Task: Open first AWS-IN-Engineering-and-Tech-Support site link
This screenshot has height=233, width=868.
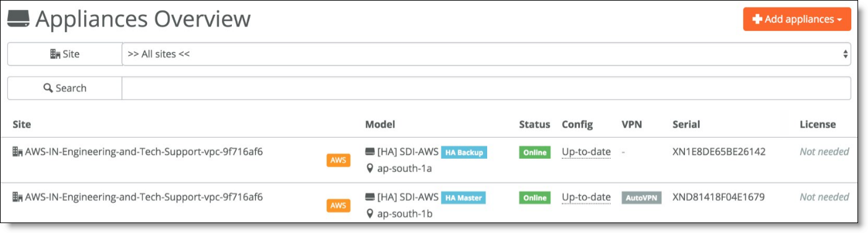Action: [x=143, y=151]
